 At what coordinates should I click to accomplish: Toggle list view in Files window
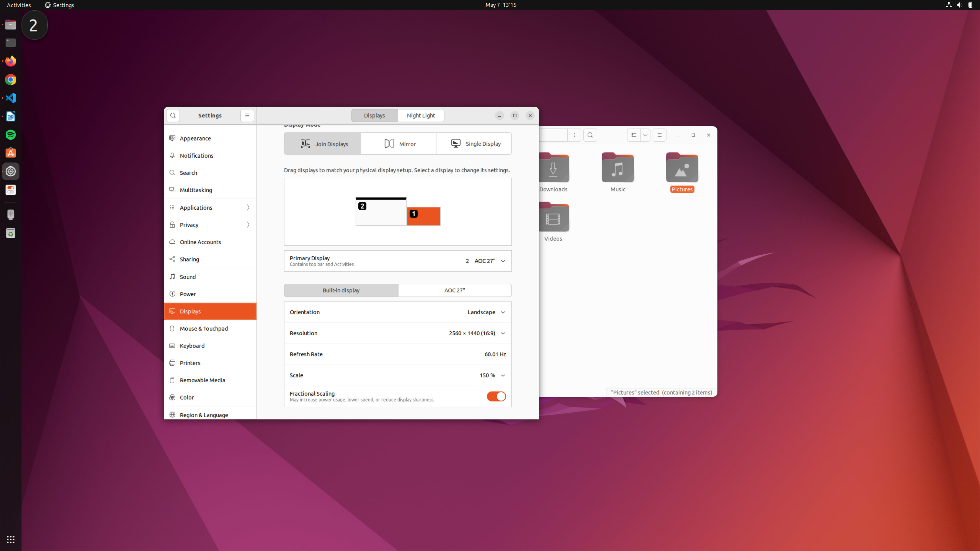(x=634, y=135)
